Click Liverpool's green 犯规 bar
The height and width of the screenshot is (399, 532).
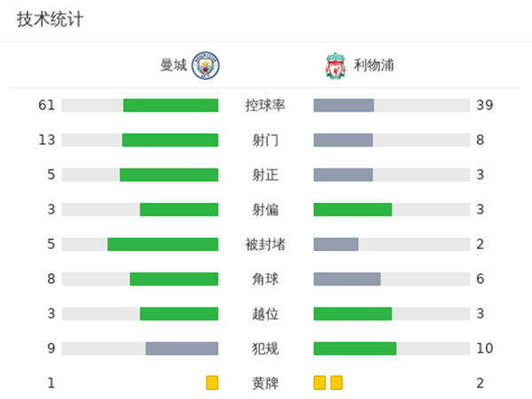(355, 348)
